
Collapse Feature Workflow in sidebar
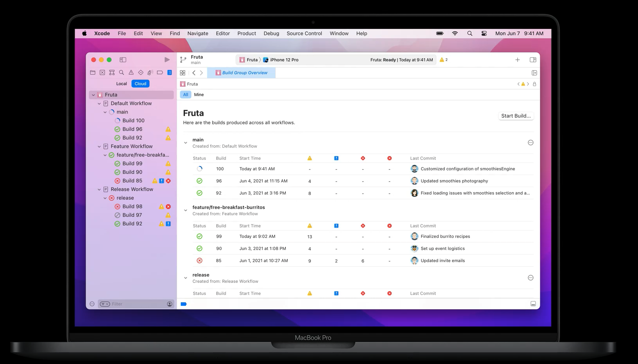click(99, 146)
